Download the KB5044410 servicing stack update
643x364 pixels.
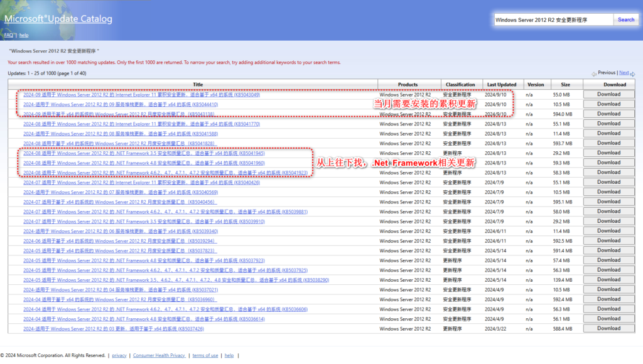[x=608, y=104]
